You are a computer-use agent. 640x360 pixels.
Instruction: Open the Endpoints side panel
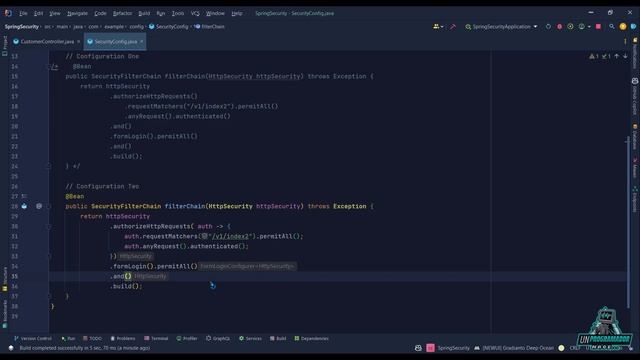point(635,199)
